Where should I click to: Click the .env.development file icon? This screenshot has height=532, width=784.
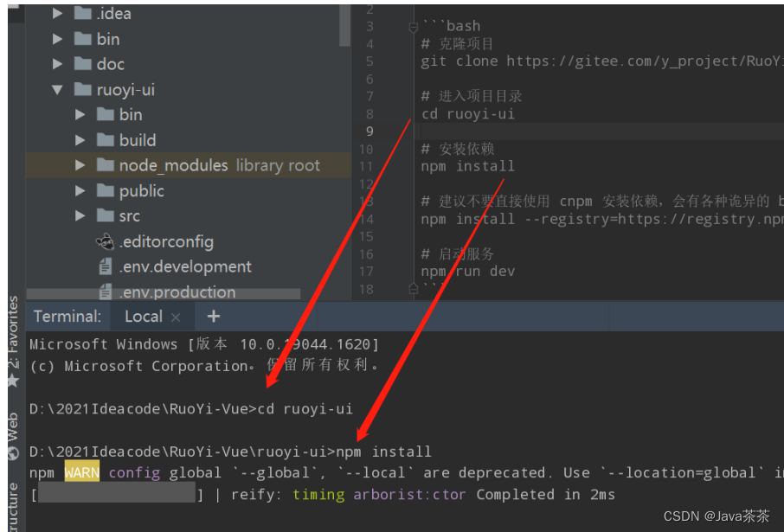[x=105, y=267]
